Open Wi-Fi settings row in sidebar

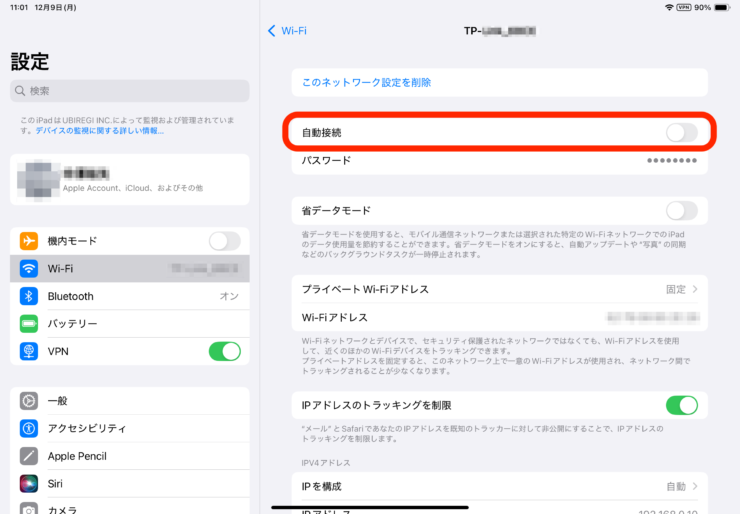(x=130, y=269)
